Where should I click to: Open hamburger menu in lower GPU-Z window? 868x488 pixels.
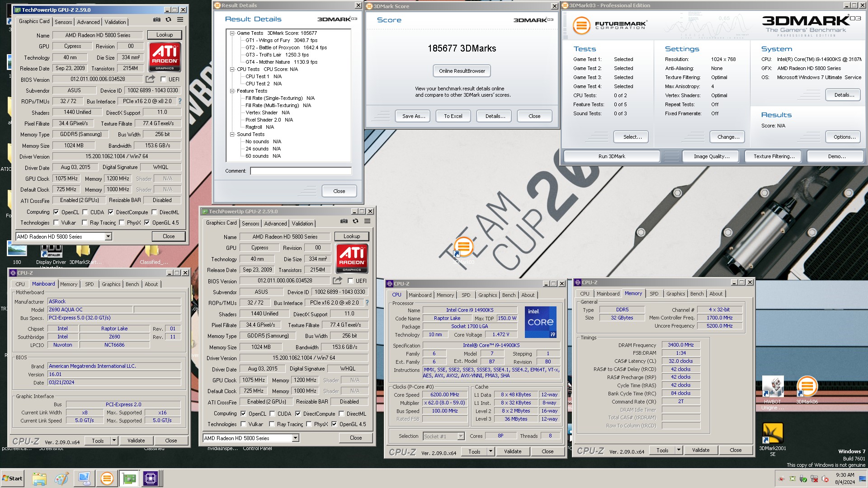[367, 221]
